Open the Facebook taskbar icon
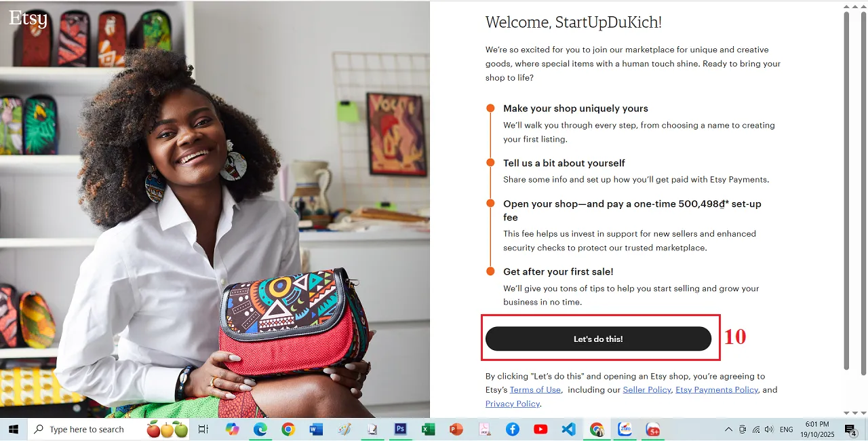The height and width of the screenshot is (441, 868). click(512, 429)
